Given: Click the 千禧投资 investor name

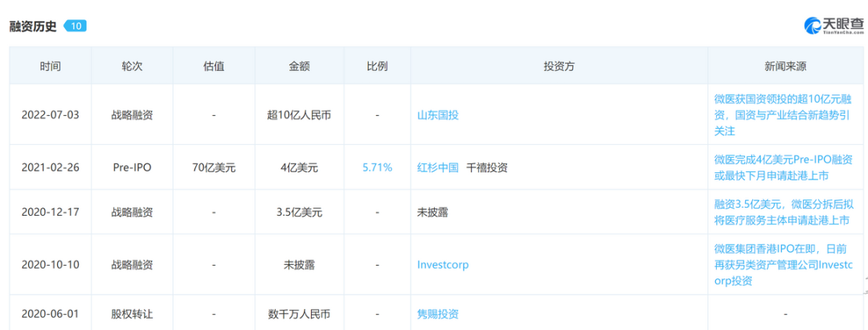Looking at the screenshot, I should click(487, 167).
